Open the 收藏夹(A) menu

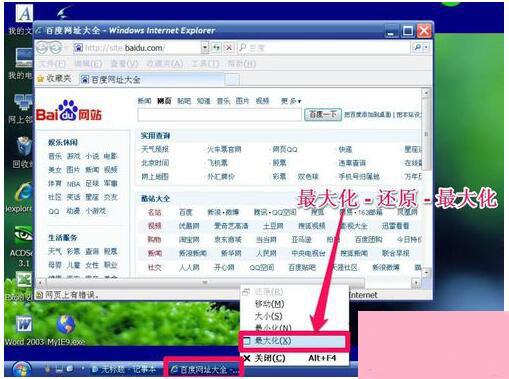[165, 63]
